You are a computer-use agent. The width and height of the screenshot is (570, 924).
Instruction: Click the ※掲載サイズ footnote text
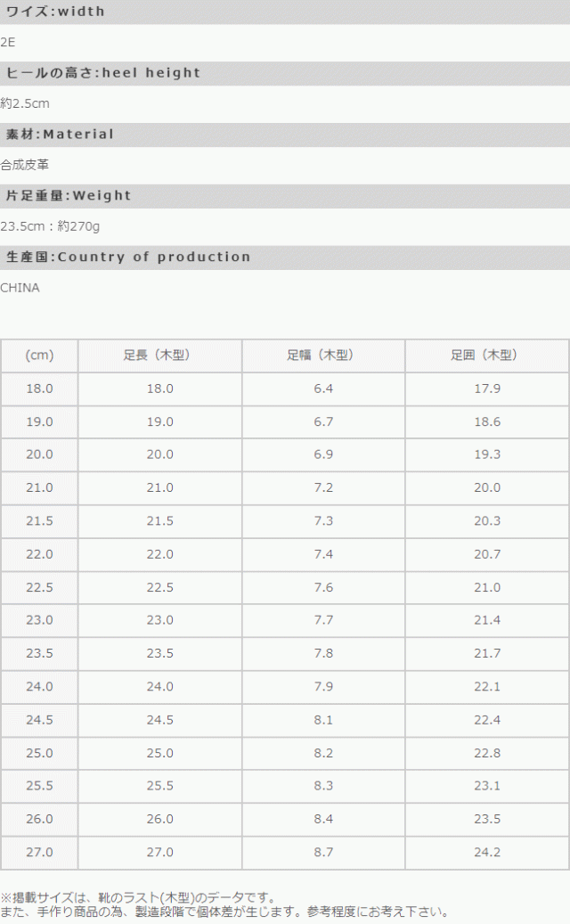click(x=138, y=898)
